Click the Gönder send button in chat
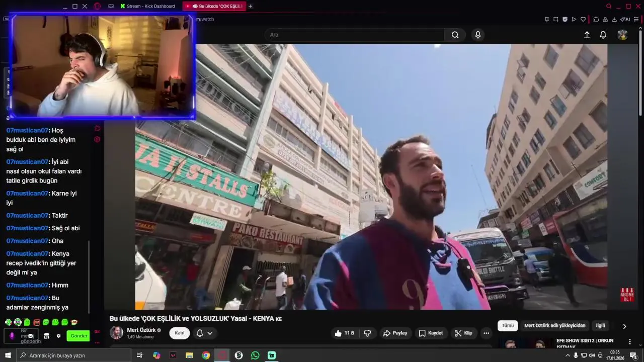Screen dimensions: 644x362 (78, 336)
